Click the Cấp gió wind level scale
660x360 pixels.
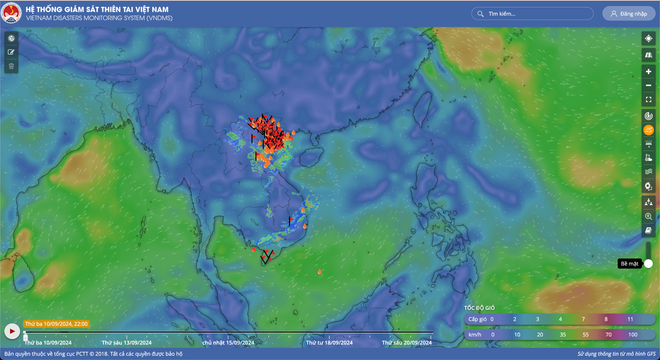pyautogui.click(x=560, y=319)
